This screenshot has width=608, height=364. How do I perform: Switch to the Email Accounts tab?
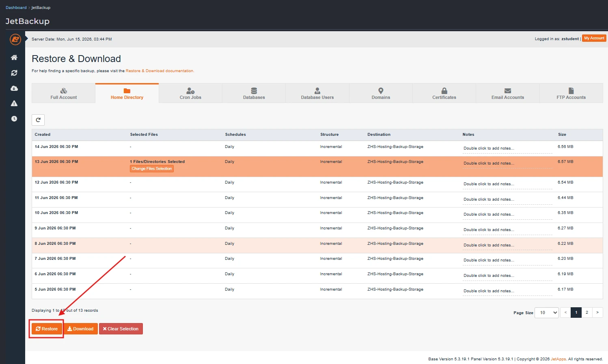pyautogui.click(x=508, y=93)
